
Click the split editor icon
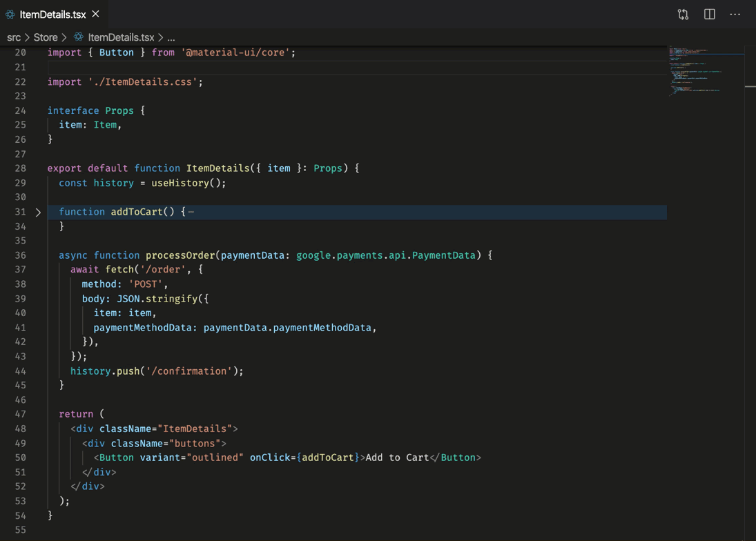pos(709,14)
